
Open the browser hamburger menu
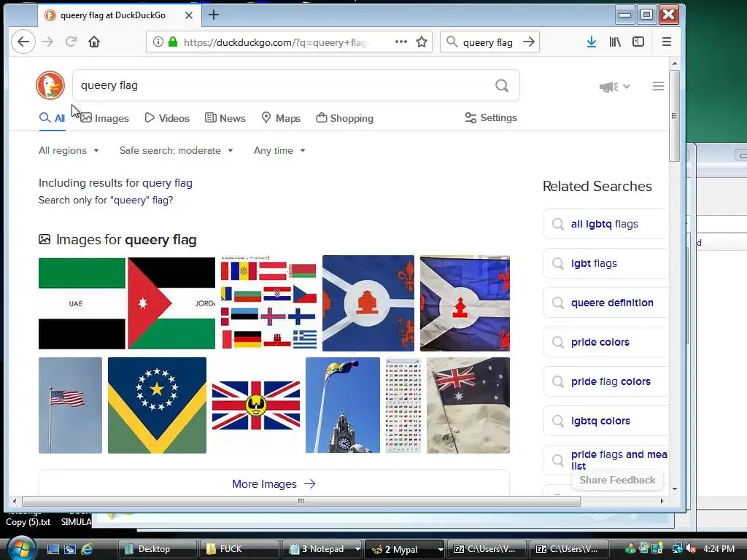[x=667, y=42]
